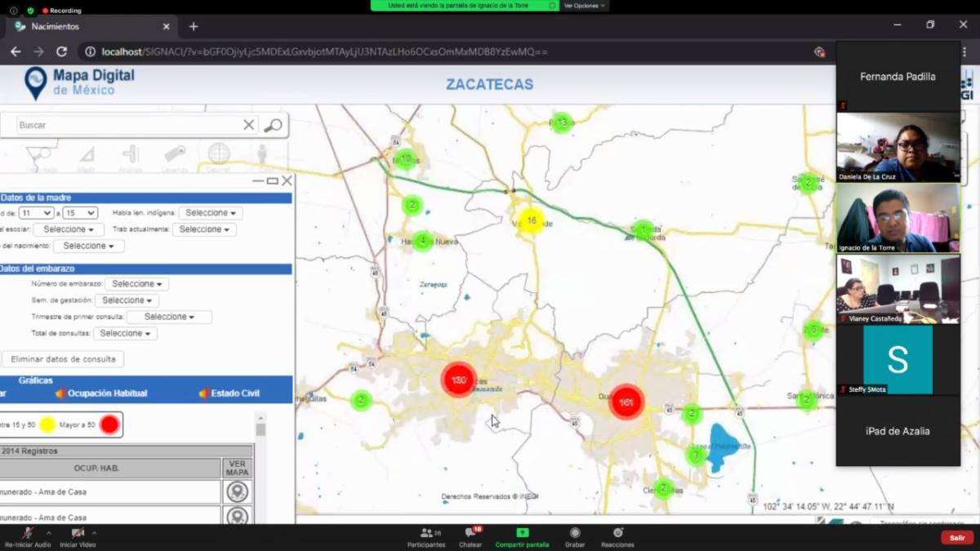Click Eliminar datos de consulta button
Screen dimensions: 980x551
63,359
